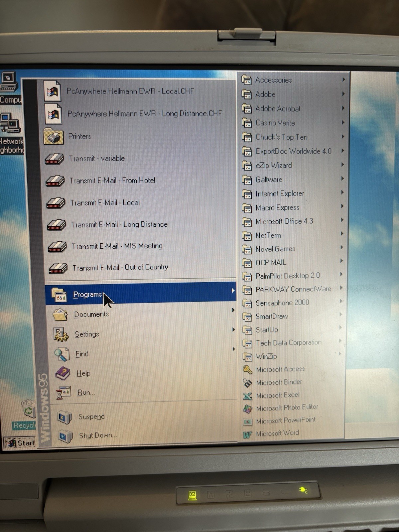
Task: Choose Suspend text entry
Action: pyautogui.click(x=91, y=416)
